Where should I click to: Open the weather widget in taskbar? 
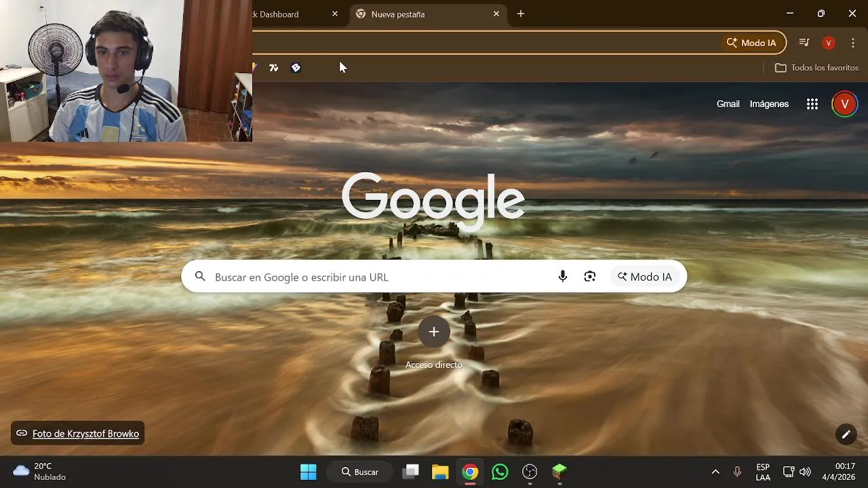tap(39, 472)
